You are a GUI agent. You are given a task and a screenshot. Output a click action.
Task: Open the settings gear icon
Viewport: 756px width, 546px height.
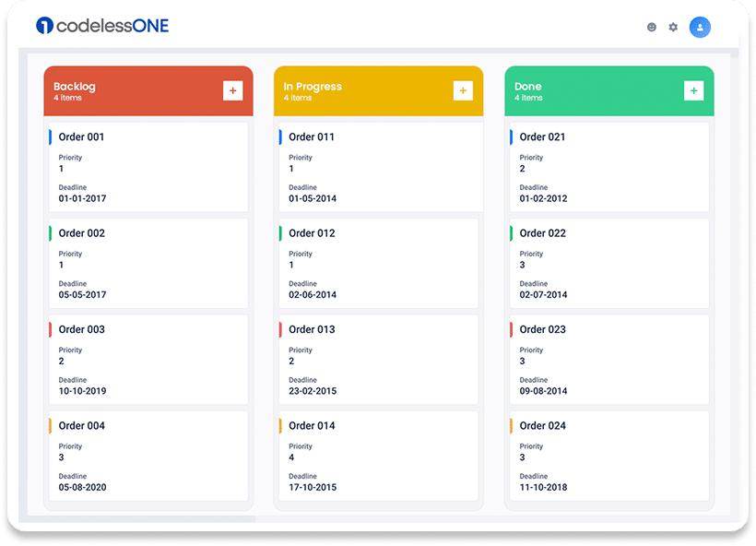coord(673,28)
